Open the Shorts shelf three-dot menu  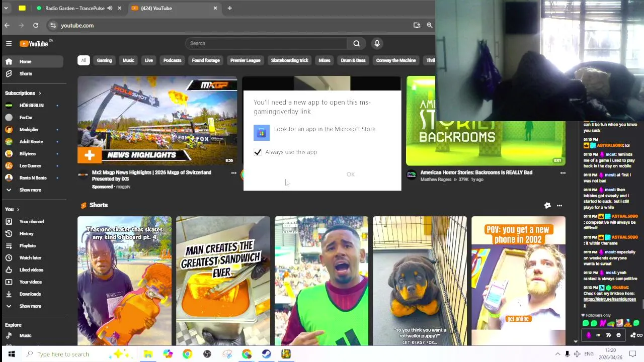[x=559, y=205]
